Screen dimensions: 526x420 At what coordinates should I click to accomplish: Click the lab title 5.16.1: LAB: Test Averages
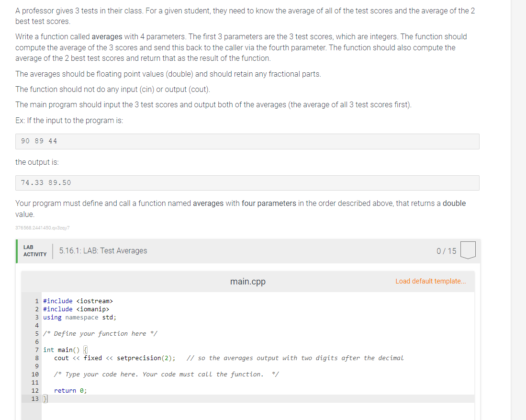(103, 250)
